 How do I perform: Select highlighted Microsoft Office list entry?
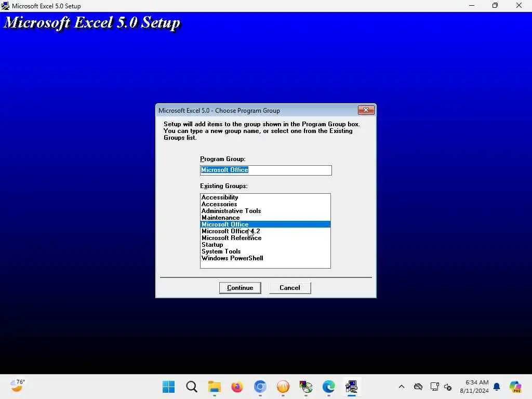265,224
